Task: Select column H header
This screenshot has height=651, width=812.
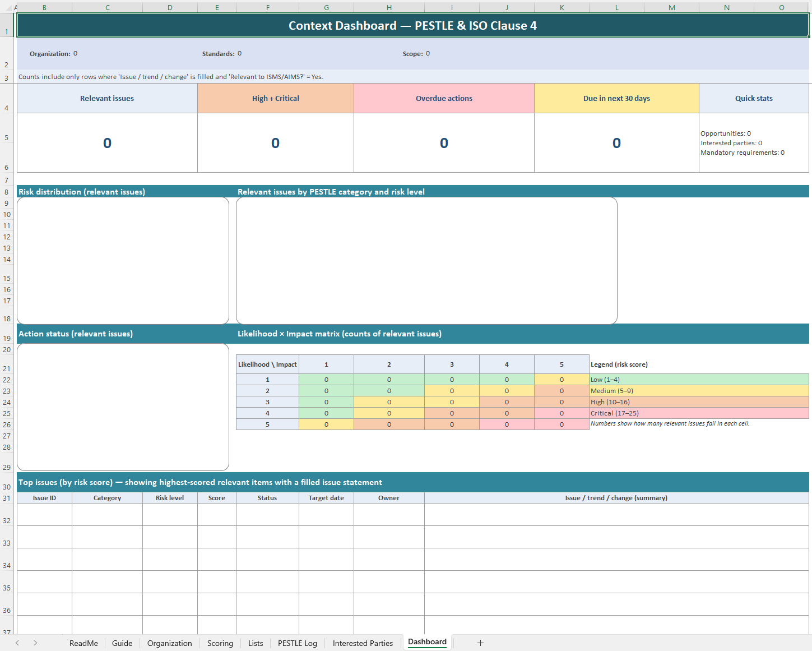Action: click(x=389, y=8)
